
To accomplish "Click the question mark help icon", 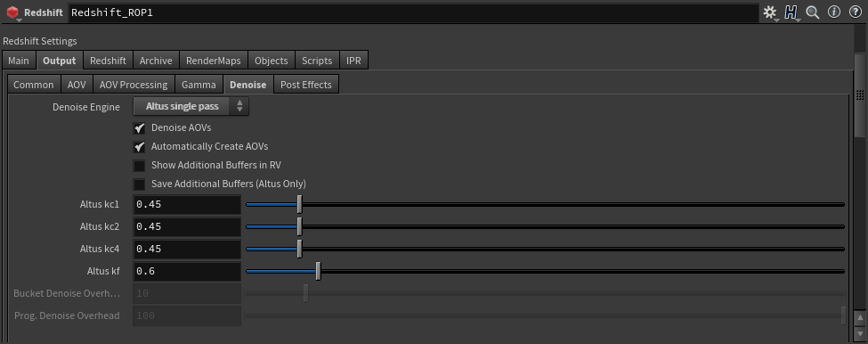I will pyautogui.click(x=856, y=12).
